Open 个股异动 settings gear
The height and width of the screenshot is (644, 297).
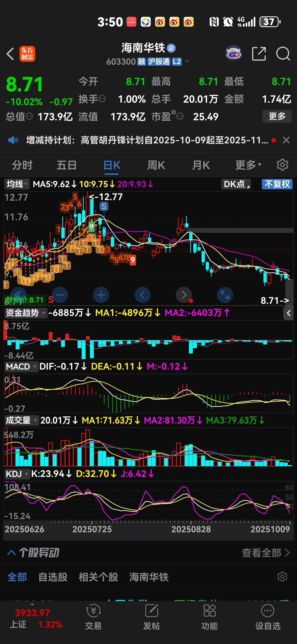tap(282, 576)
